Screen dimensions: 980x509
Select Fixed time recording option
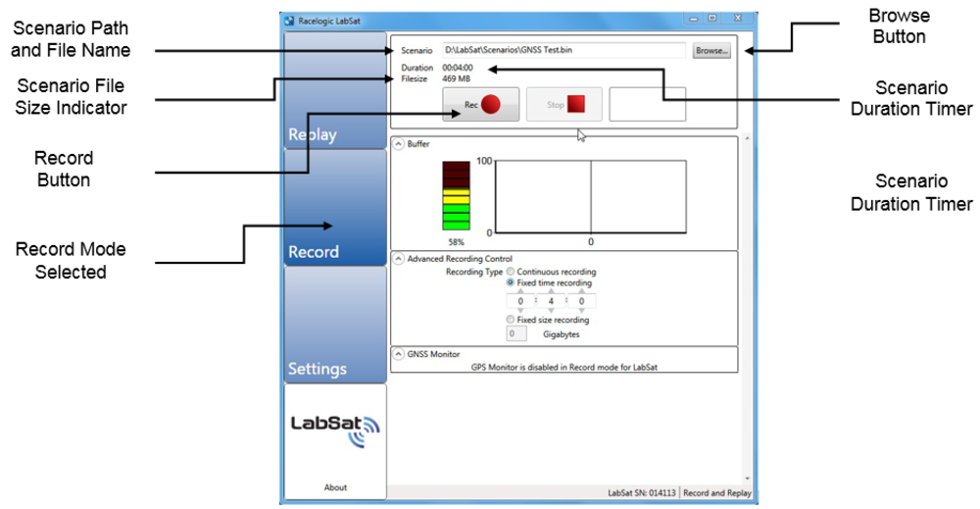pyautogui.click(x=511, y=283)
